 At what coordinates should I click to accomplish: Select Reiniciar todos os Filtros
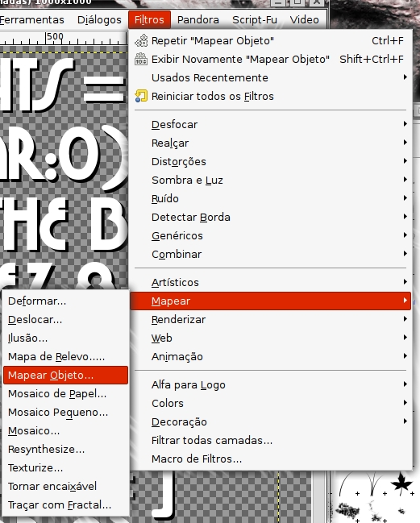[x=270, y=97]
